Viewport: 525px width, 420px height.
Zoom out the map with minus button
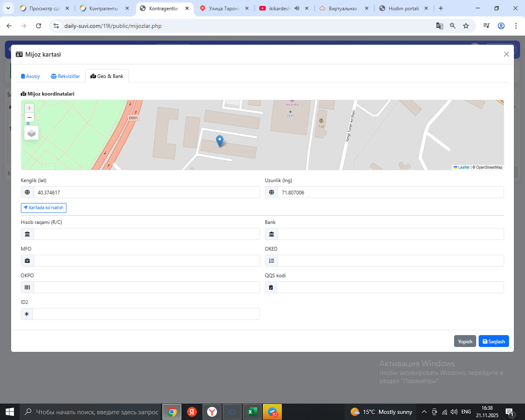pos(29,118)
